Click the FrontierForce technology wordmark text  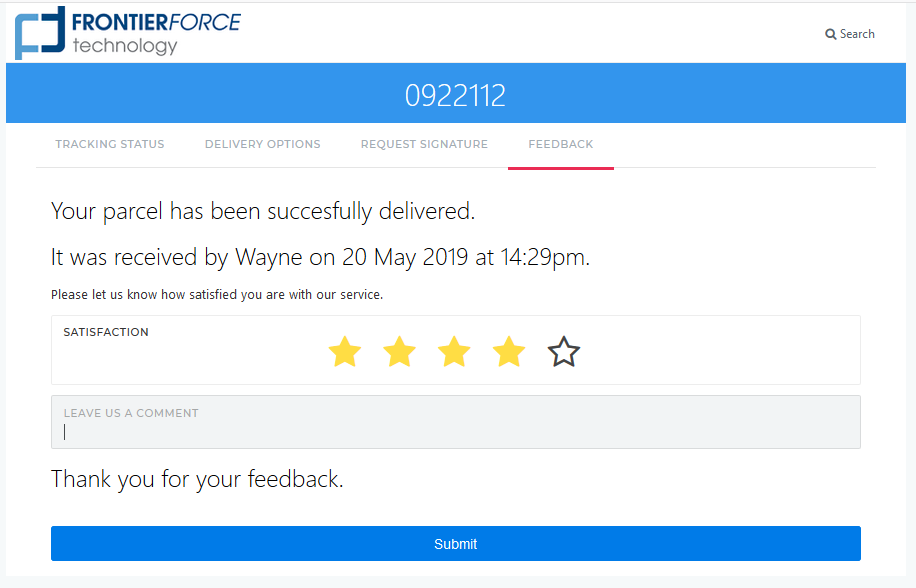(156, 32)
